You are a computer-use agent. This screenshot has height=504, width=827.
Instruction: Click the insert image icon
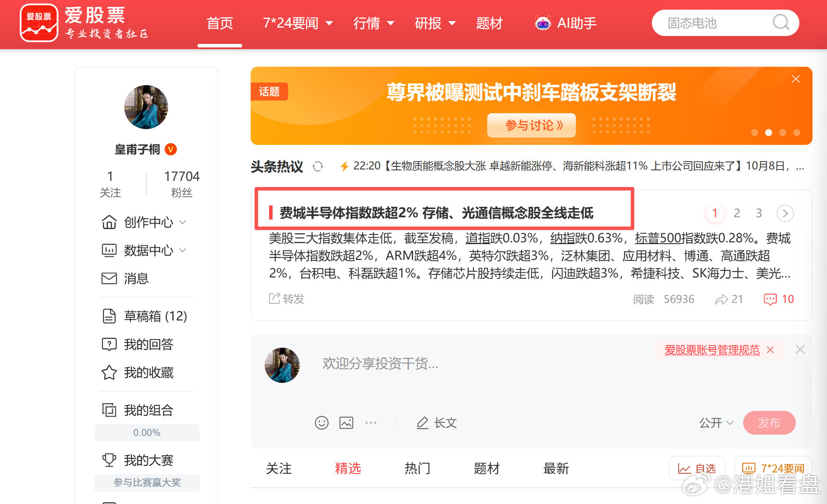346,423
